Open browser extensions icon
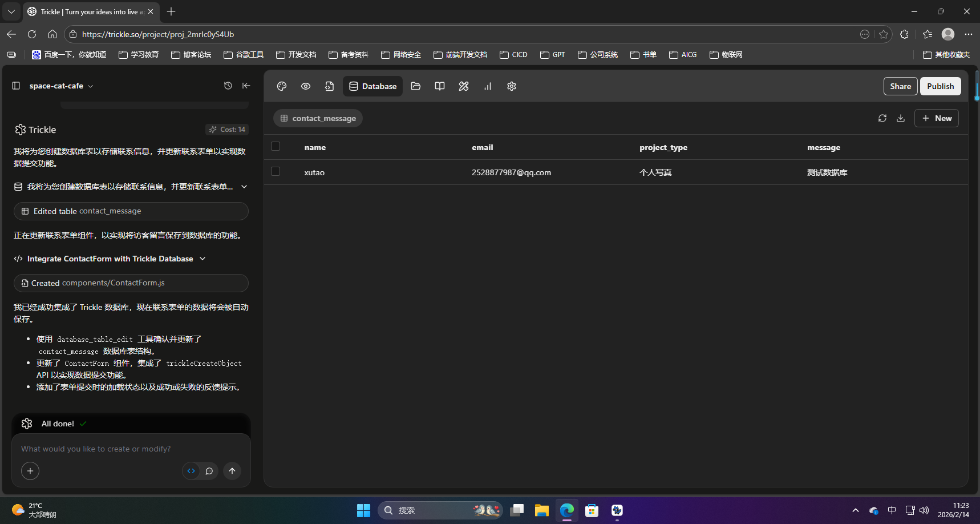 [x=904, y=34]
